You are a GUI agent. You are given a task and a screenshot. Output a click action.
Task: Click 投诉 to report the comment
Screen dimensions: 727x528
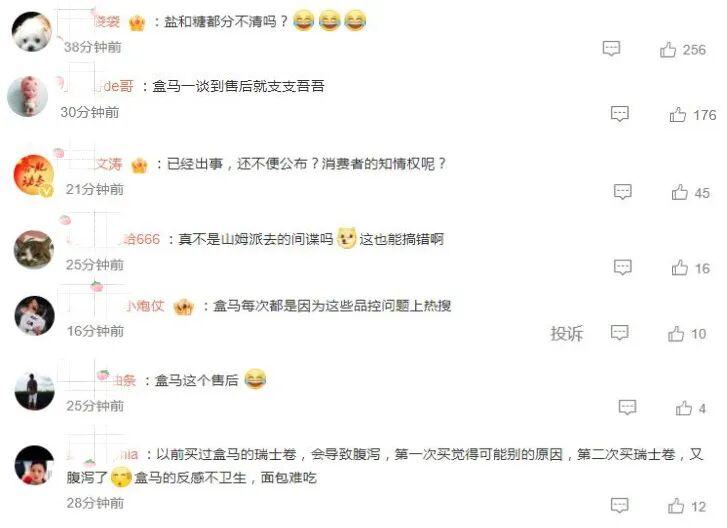coord(566,333)
